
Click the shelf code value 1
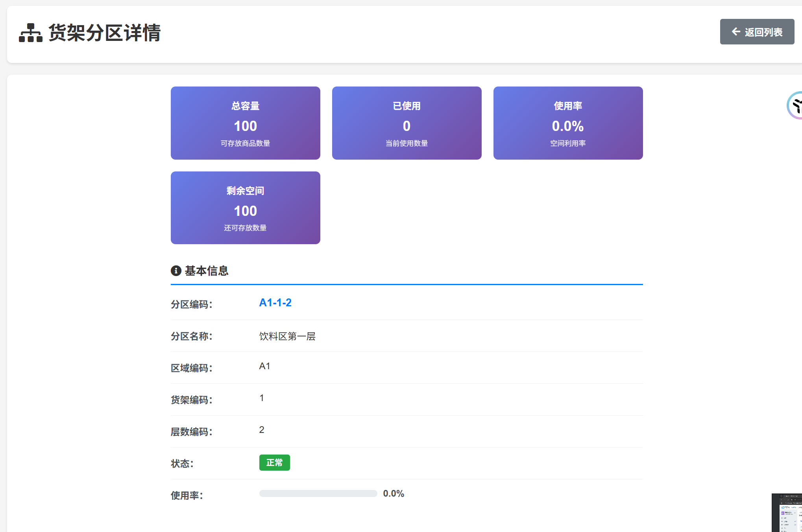[x=261, y=398]
